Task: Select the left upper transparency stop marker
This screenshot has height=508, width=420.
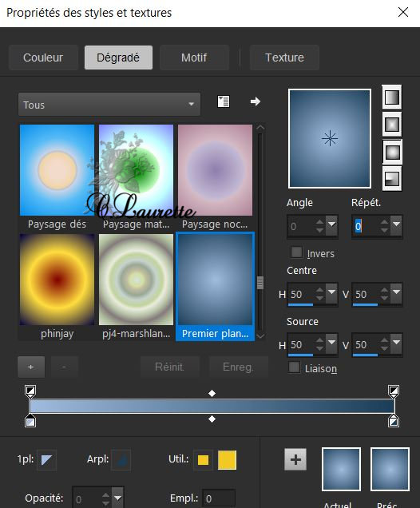Action: [30, 391]
